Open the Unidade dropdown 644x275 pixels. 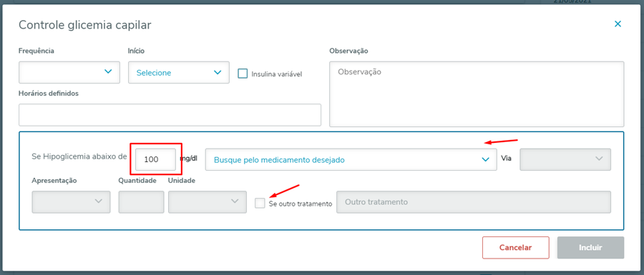pyautogui.click(x=208, y=201)
